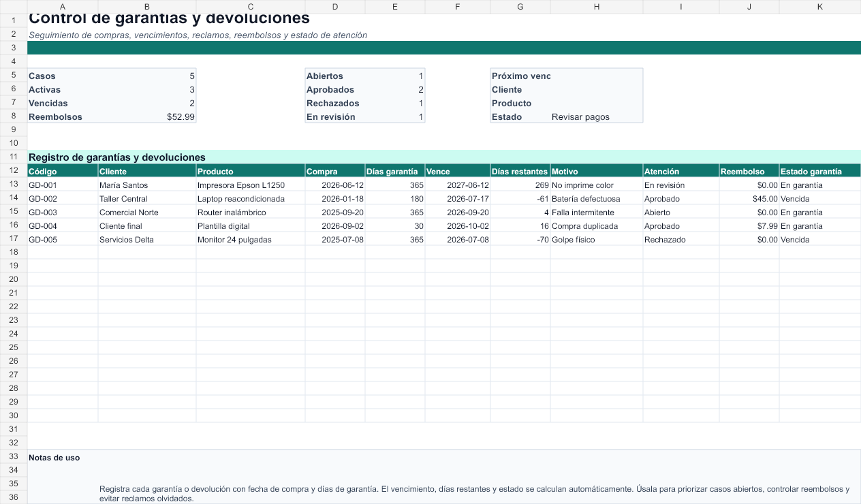Select the 'Batería defectuosa' motivo
This screenshot has width=861, height=504.
click(x=597, y=198)
